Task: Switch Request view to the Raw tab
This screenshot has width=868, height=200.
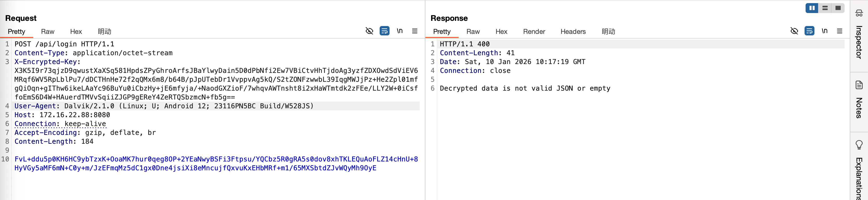Action: point(48,31)
